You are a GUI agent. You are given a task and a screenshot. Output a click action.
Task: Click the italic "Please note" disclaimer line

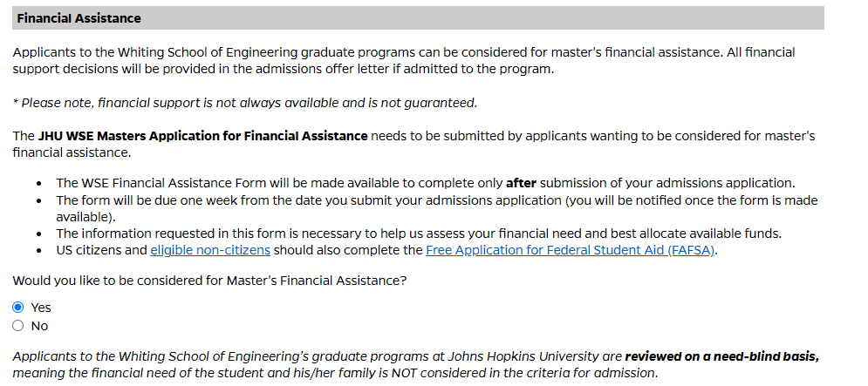(245, 103)
